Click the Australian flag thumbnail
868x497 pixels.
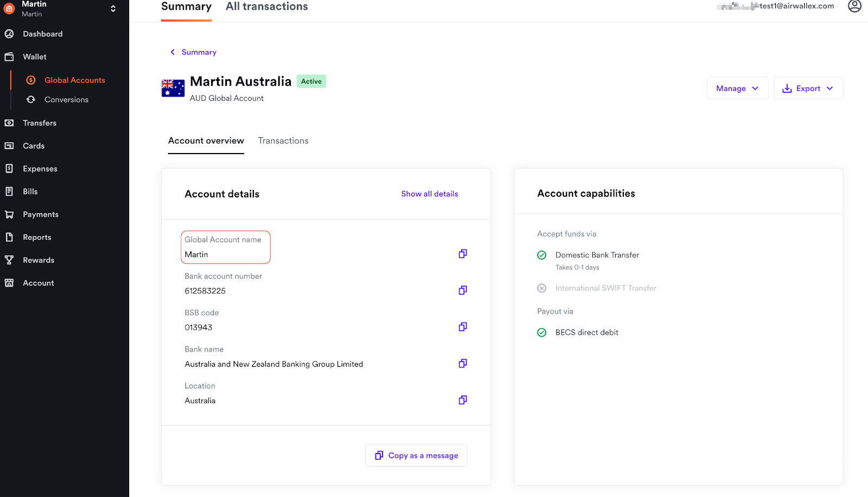[x=173, y=88]
